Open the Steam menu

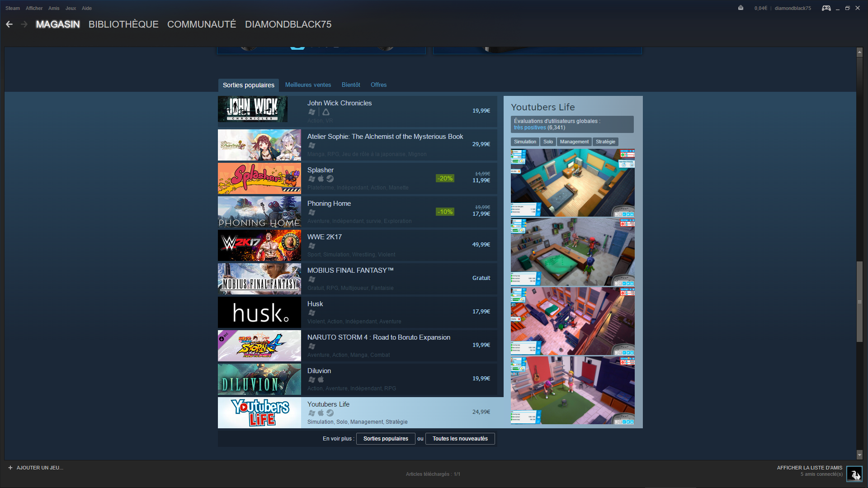pos(13,8)
